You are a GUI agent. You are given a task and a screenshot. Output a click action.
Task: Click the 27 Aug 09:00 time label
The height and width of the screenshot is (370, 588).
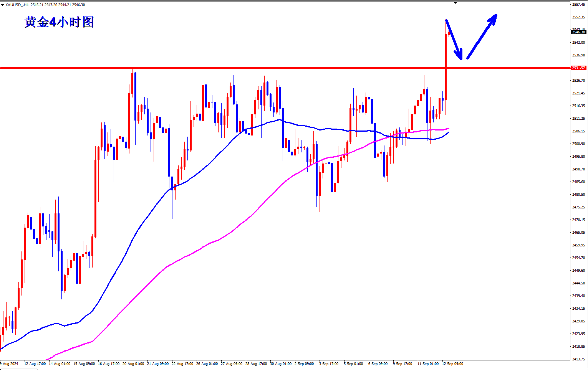pos(232,364)
